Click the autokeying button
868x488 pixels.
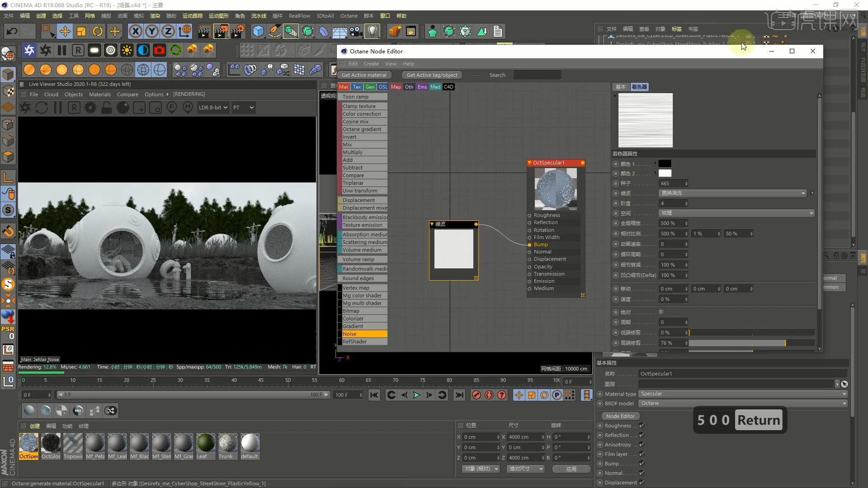click(x=489, y=395)
